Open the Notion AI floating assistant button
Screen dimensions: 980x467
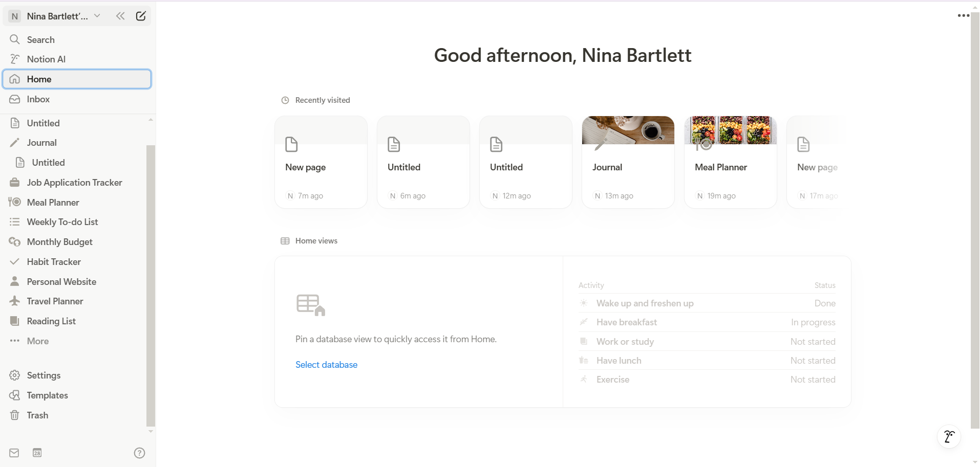click(x=949, y=436)
